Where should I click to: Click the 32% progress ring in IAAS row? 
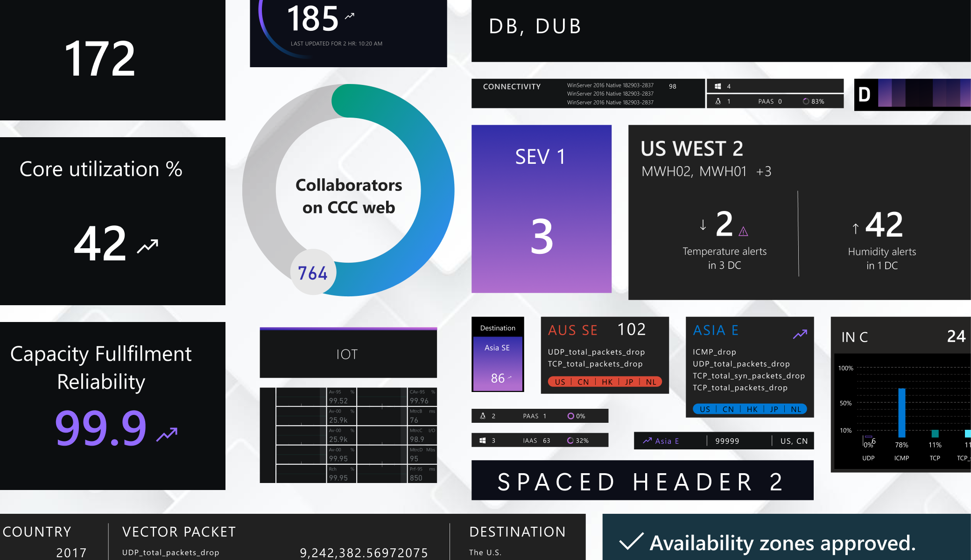[570, 441]
